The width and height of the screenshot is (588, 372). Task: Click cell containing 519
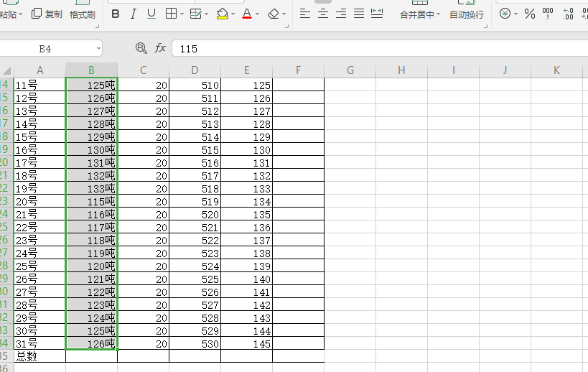pos(195,201)
